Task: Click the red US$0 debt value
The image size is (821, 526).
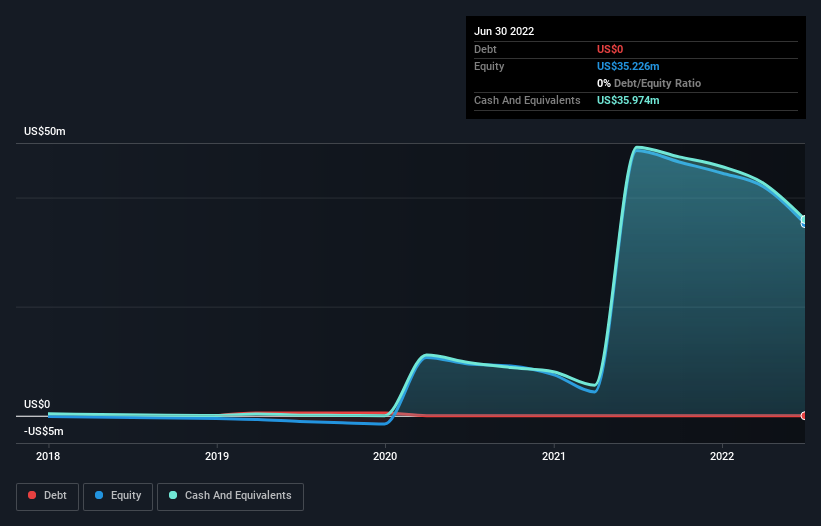Action: point(610,49)
